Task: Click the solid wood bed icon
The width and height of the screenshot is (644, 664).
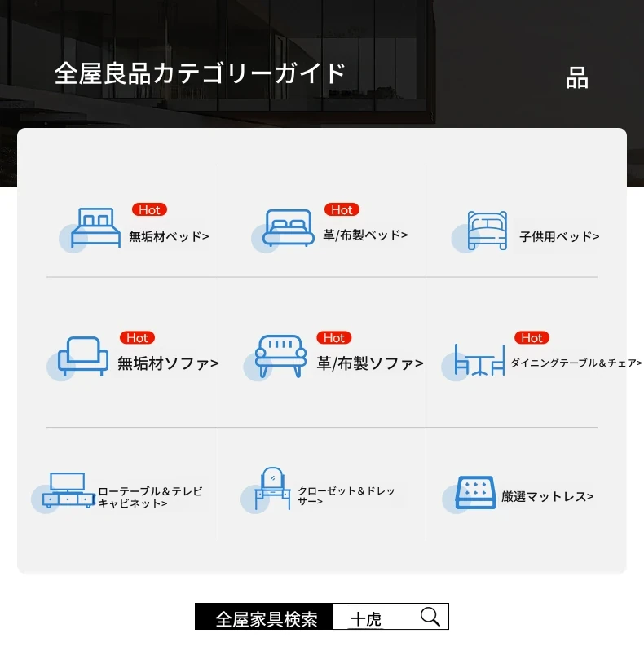Action: click(x=95, y=228)
